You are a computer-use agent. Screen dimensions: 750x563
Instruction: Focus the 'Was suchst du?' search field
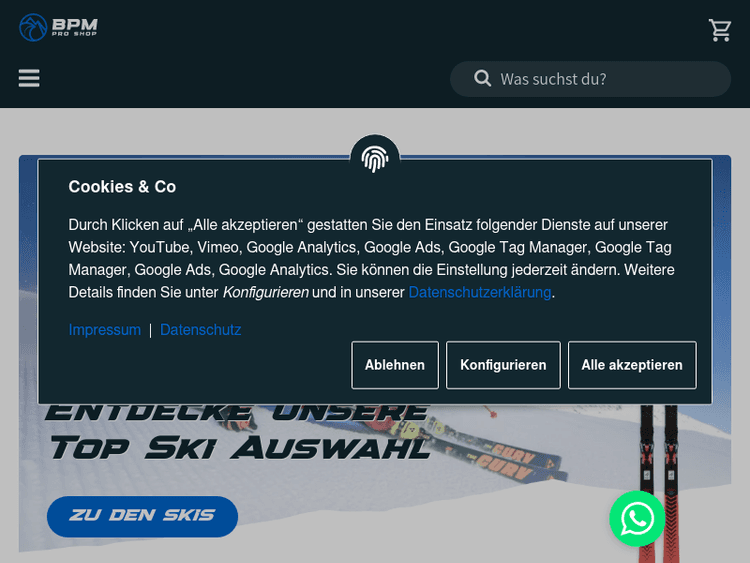pos(590,79)
